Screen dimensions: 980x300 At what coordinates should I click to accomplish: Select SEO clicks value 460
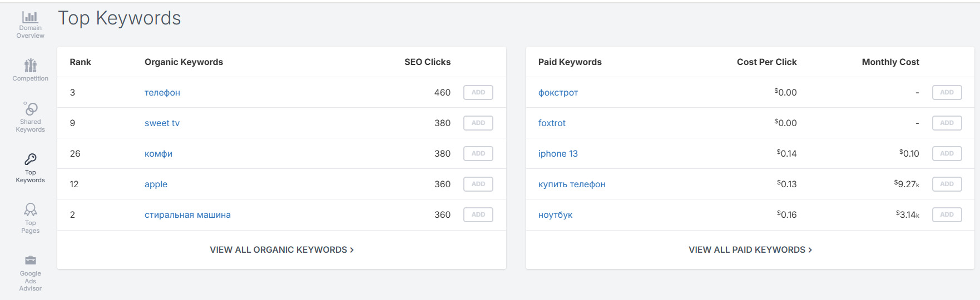(442, 93)
